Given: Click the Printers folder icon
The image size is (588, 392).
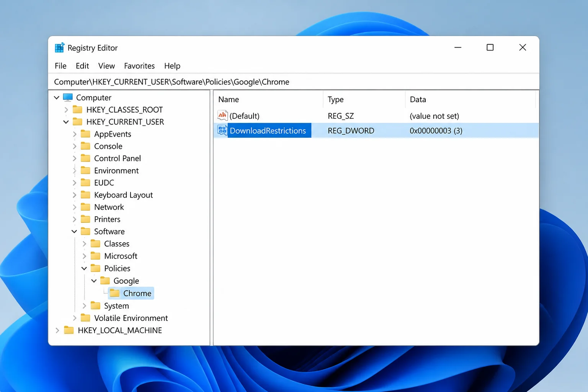Looking at the screenshot, I should [86, 219].
